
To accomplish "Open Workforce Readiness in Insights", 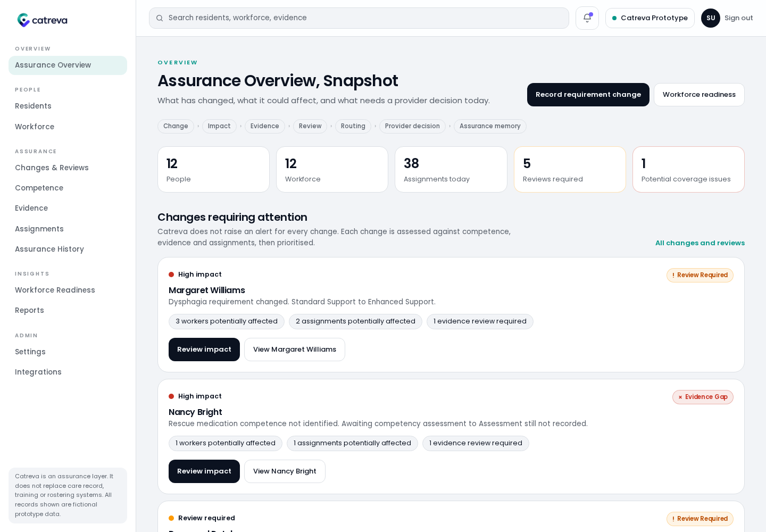I will 68,290.
